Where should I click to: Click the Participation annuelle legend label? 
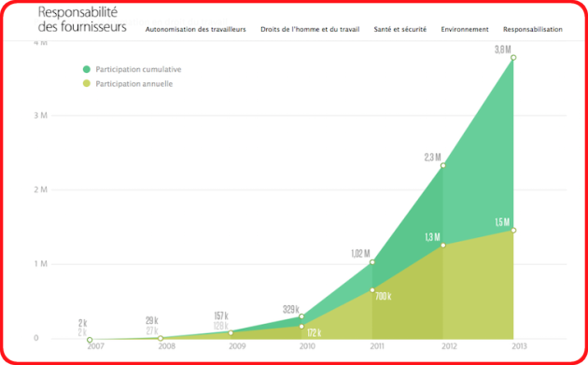coord(133,84)
